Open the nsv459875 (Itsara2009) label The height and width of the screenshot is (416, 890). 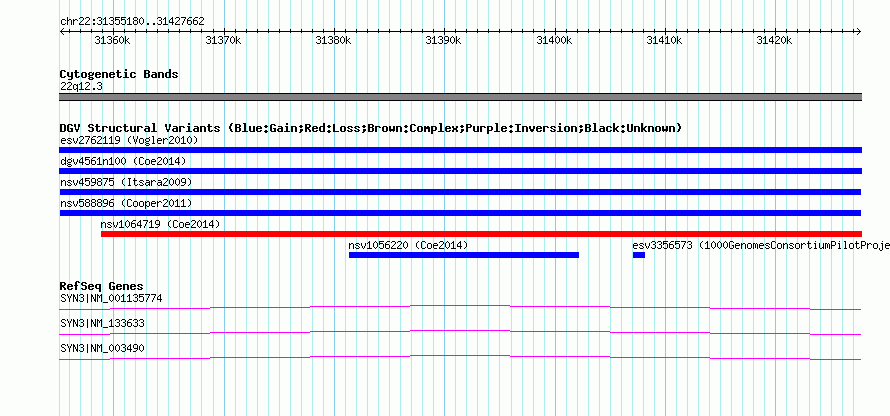(x=126, y=182)
